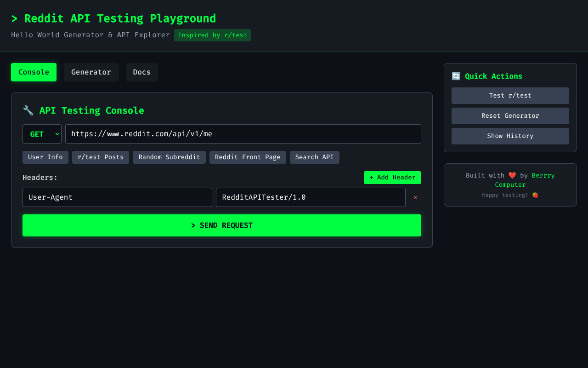Select the Console tab
This screenshot has height=368, width=588.
[34, 72]
